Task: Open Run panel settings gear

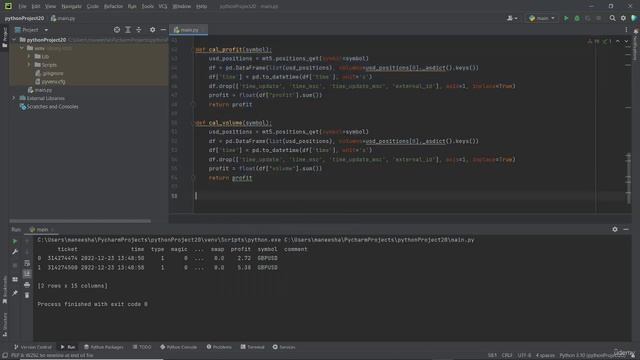Action: coord(615,229)
